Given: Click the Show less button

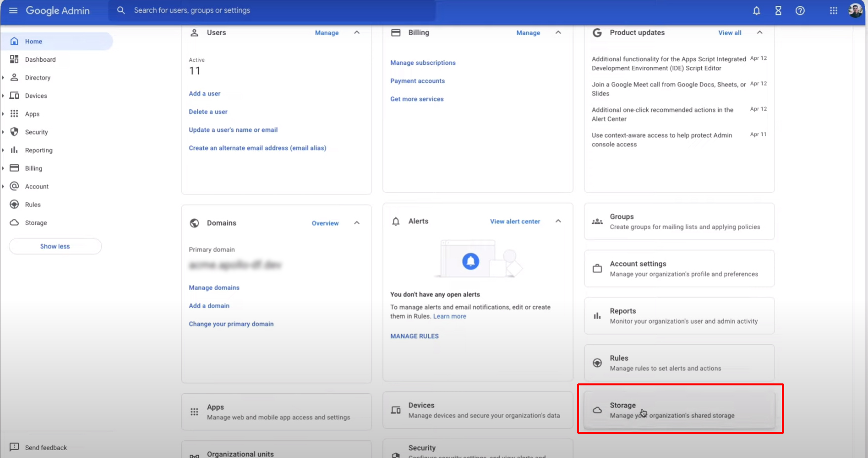Looking at the screenshot, I should pyautogui.click(x=55, y=246).
